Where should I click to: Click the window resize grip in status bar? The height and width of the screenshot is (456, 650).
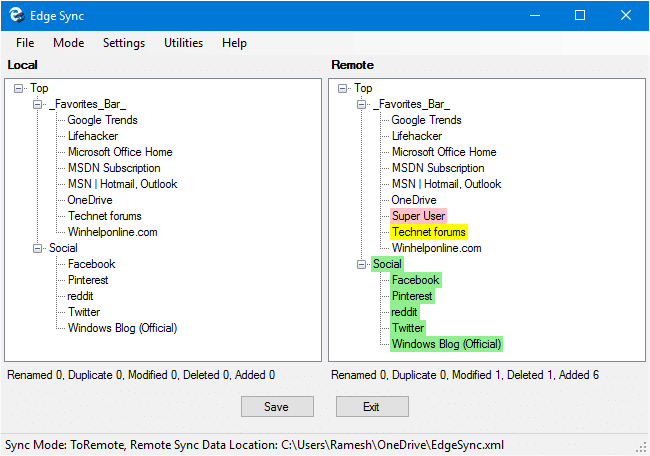tap(642, 448)
